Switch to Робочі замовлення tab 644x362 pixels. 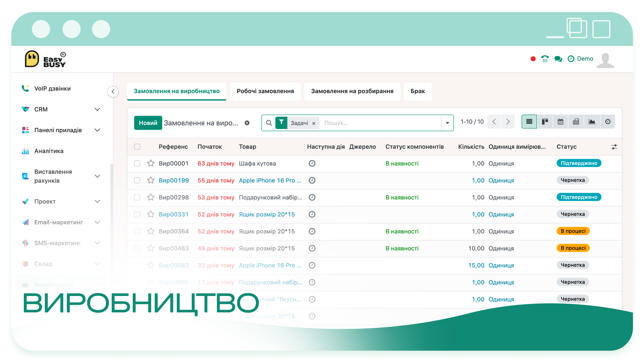tap(265, 91)
